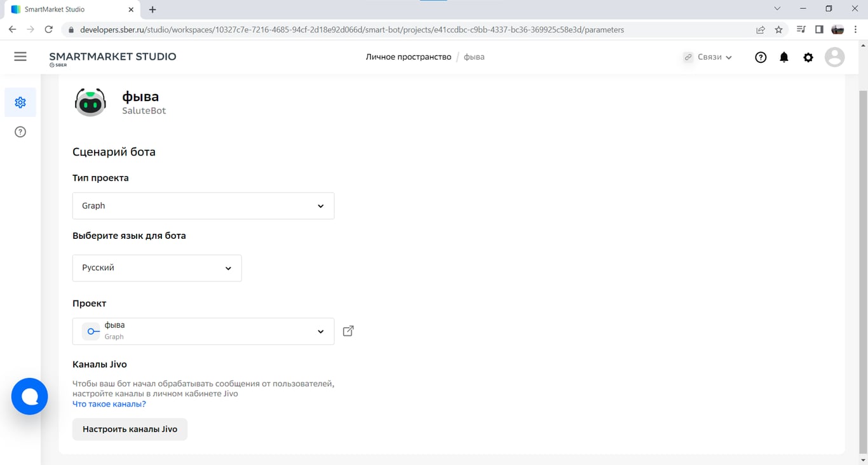Expand the Связи dropdown
Viewport: 868px width, 465px height.
tap(708, 57)
